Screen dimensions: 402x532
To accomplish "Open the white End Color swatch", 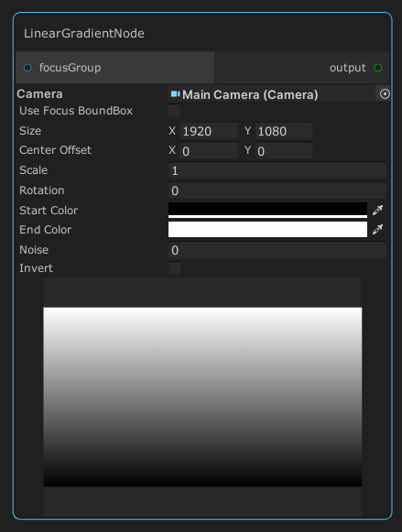I will tap(267, 229).
